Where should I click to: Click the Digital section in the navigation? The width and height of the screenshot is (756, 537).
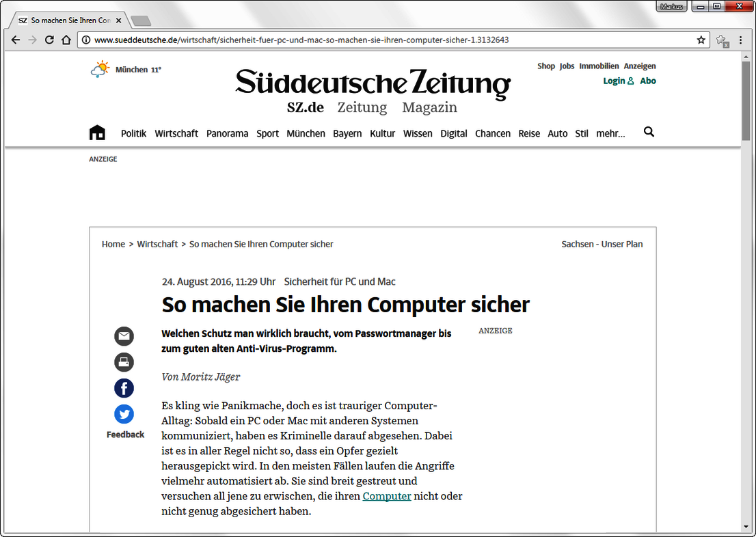click(453, 133)
